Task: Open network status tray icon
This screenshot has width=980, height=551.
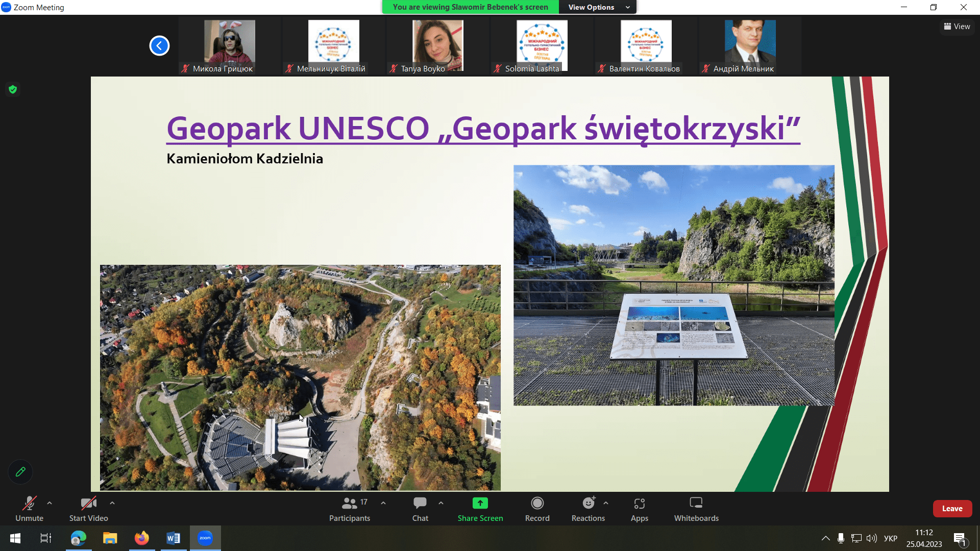Action: point(856,538)
